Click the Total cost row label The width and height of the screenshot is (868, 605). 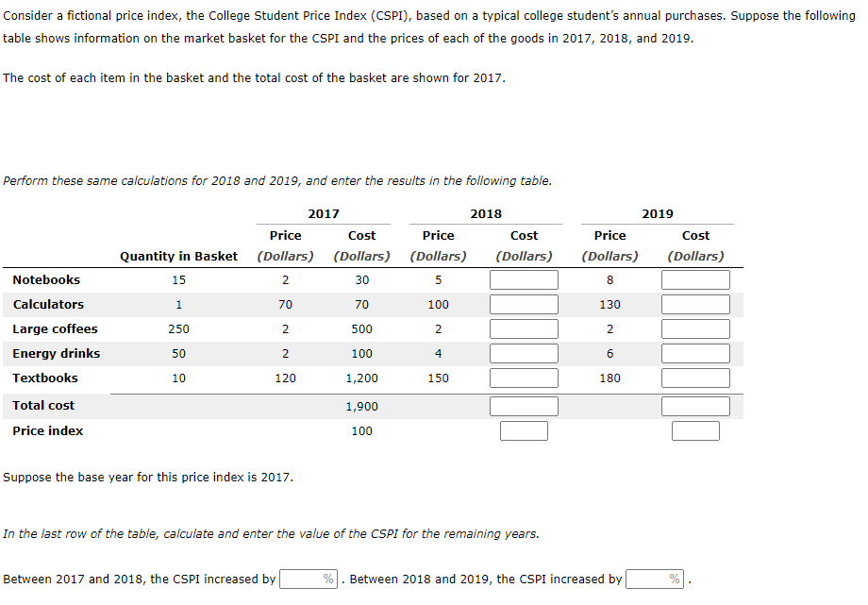pos(43,404)
